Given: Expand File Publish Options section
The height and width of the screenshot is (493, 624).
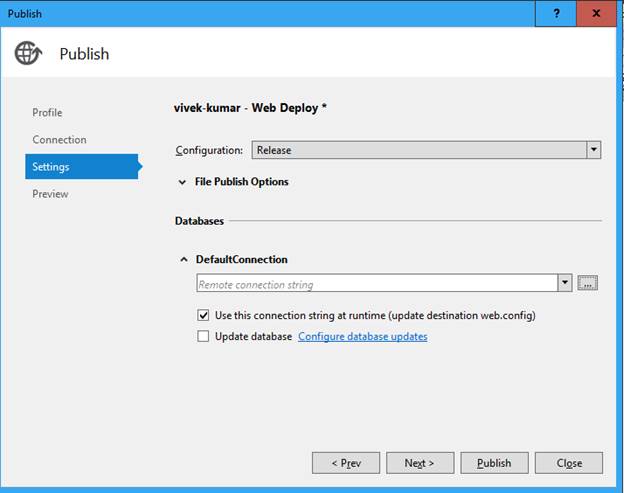Looking at the screenshot, I should pos(183,182).
